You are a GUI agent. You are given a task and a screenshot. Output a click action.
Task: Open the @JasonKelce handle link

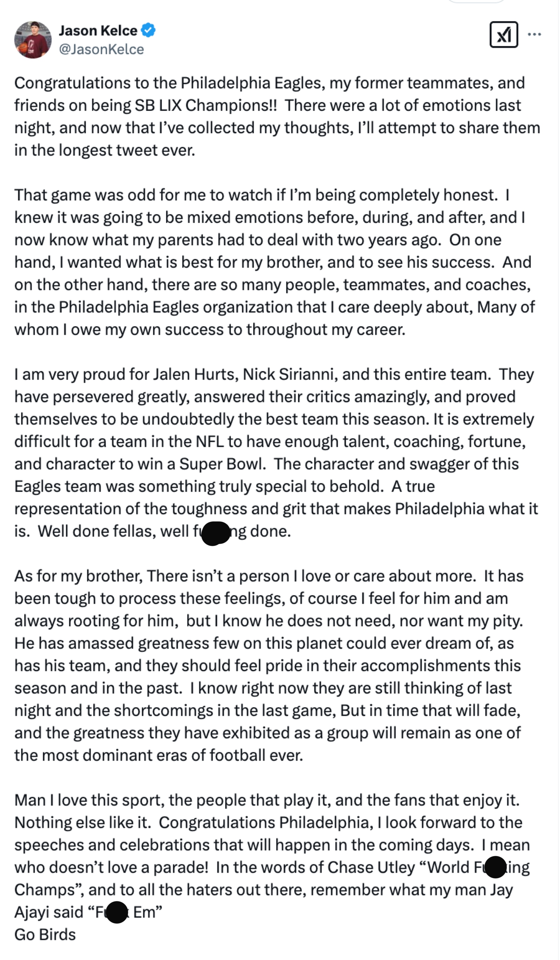pos(101,49)
